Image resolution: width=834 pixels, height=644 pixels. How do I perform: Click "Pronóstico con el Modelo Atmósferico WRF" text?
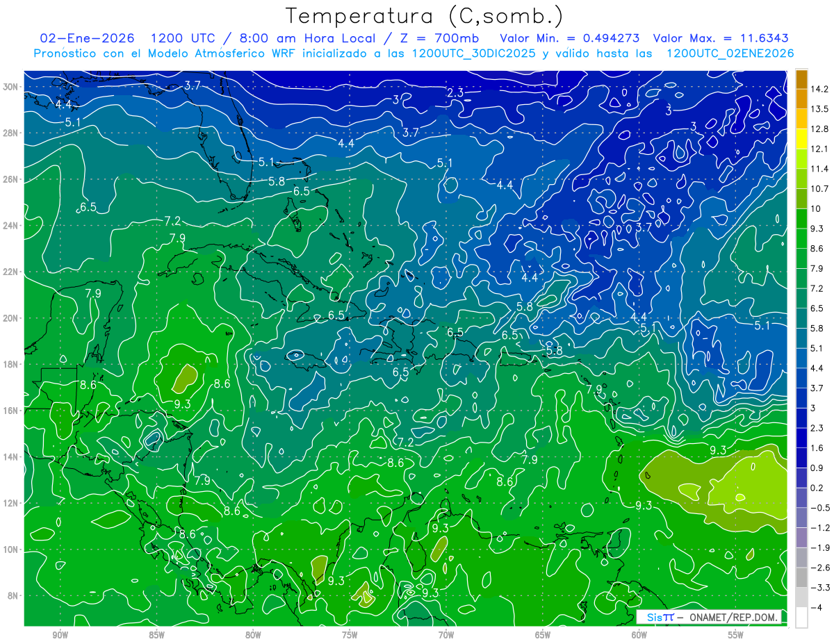point(164,53)
